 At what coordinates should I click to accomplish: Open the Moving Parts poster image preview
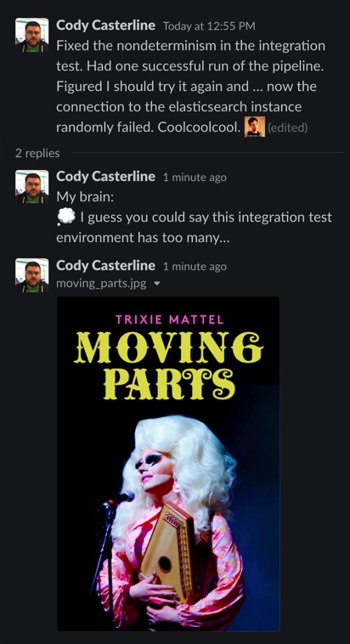(x=168, y=464)
